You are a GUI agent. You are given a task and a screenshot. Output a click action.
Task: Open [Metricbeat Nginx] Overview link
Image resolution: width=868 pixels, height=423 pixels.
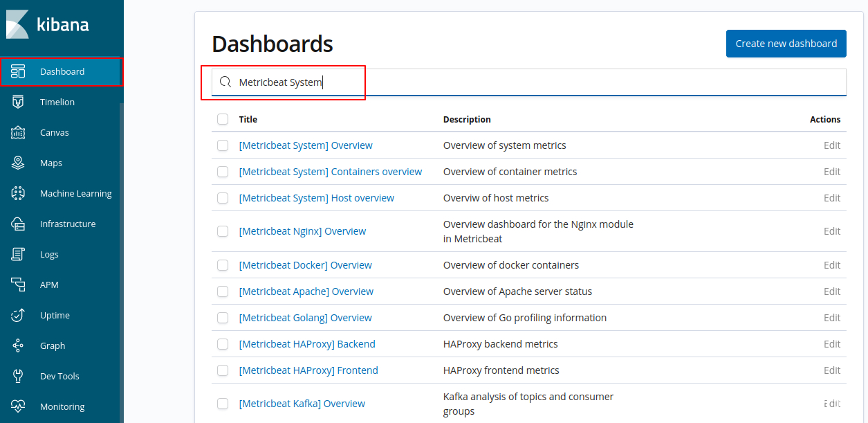point(302,231)
